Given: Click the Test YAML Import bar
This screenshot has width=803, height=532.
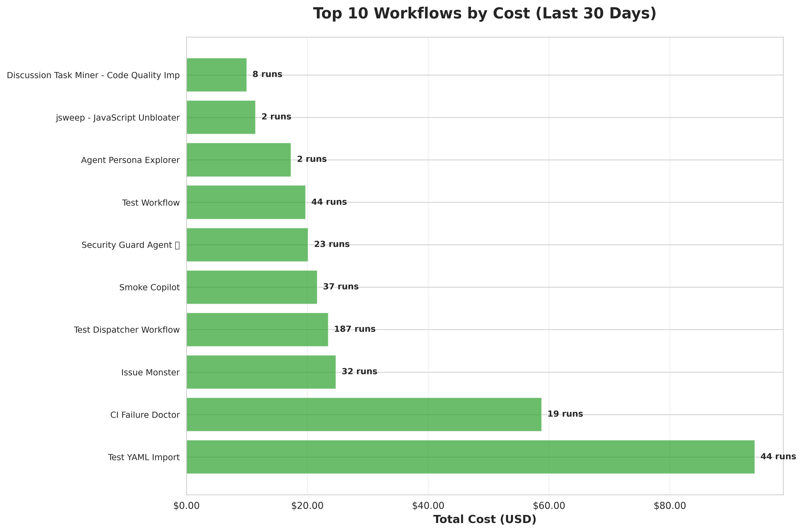Looking at the screenshot, I should click(x=470, y=457).
